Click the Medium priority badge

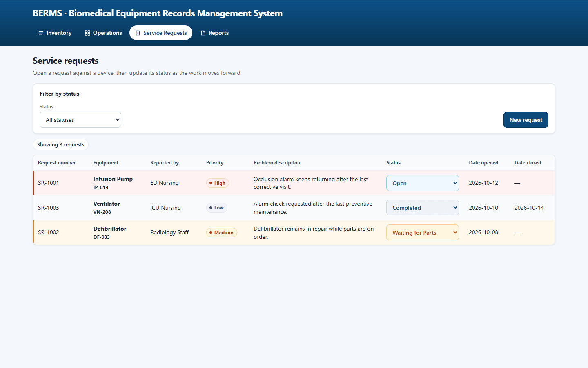point(221,233)
